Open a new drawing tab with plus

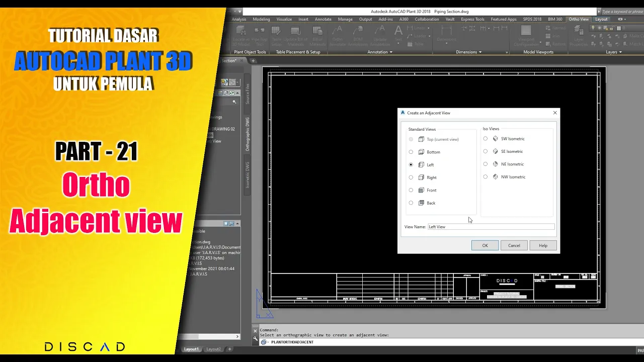coord(253,61)
